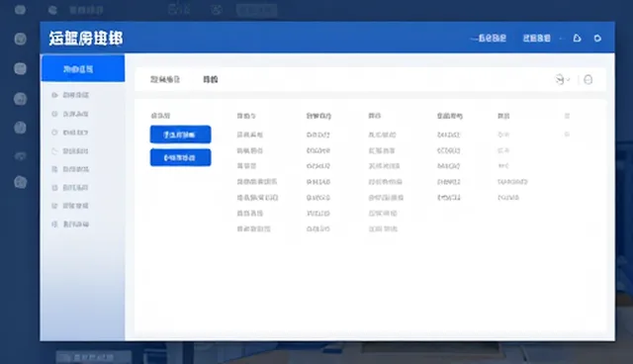
Task: Click the grey button under the window's bottom edge
Action: 94,357
